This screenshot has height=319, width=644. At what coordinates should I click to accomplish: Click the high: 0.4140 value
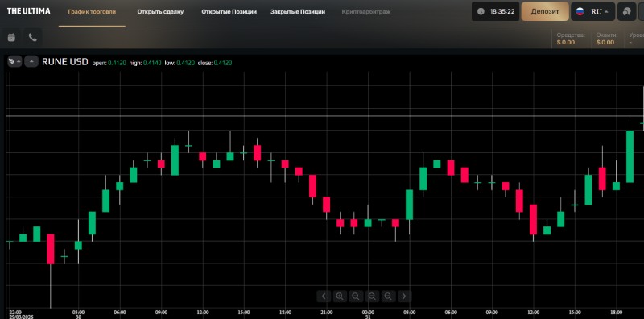click(x=145, y=63)
